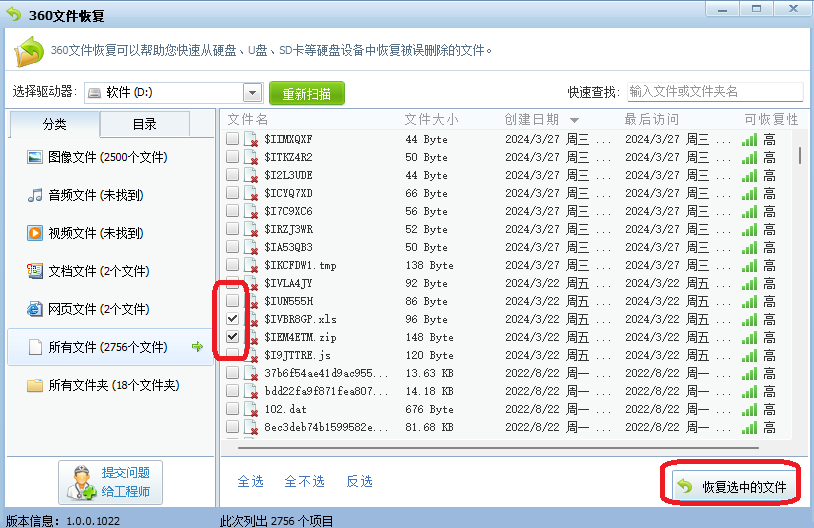The width and height of the screenshot is (814, 528).
Task: Click the 360文件恢复 title bar logo
Action: [14, 15]
